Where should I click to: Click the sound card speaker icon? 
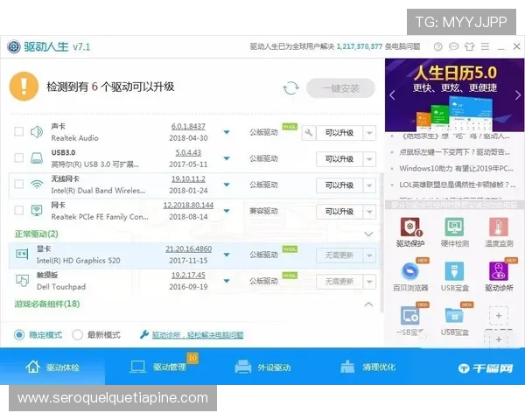pos(37,132)
